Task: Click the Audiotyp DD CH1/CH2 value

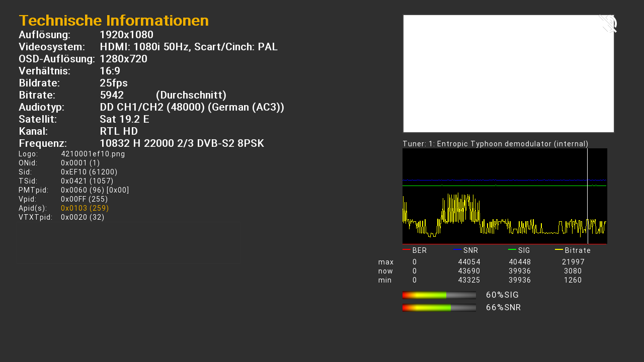Action: point(192,107)
